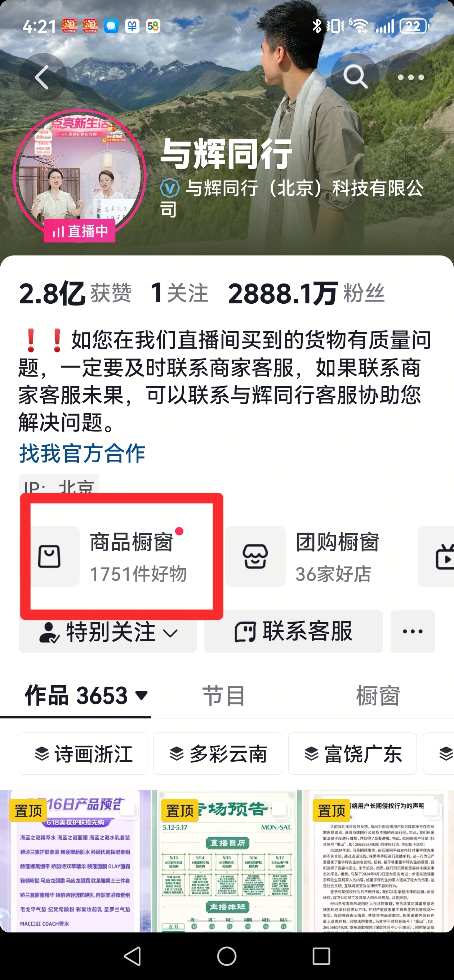Select the 多彩云南 collection chip

pos(218,754)
